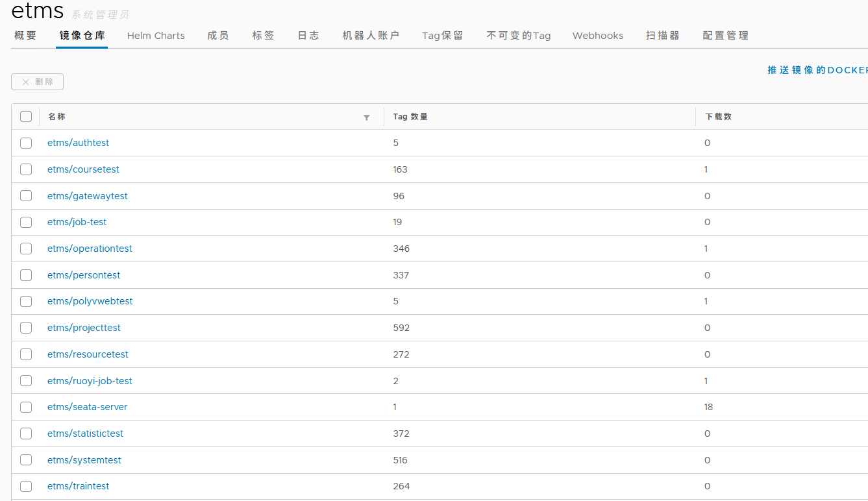Open the etms/authtest repository link
The width and height of the screenshot is (868, 501).
pos(79,143)
